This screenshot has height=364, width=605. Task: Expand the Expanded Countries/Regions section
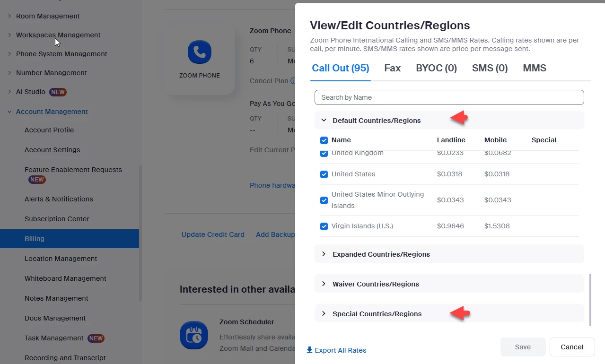pyautogui.click(x=449, y=254)
